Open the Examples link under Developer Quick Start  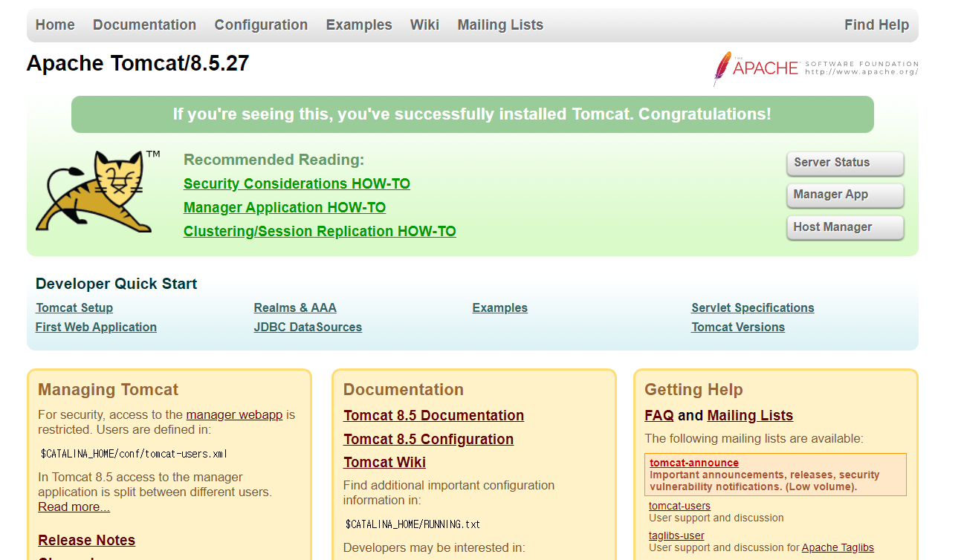[500, 307]
